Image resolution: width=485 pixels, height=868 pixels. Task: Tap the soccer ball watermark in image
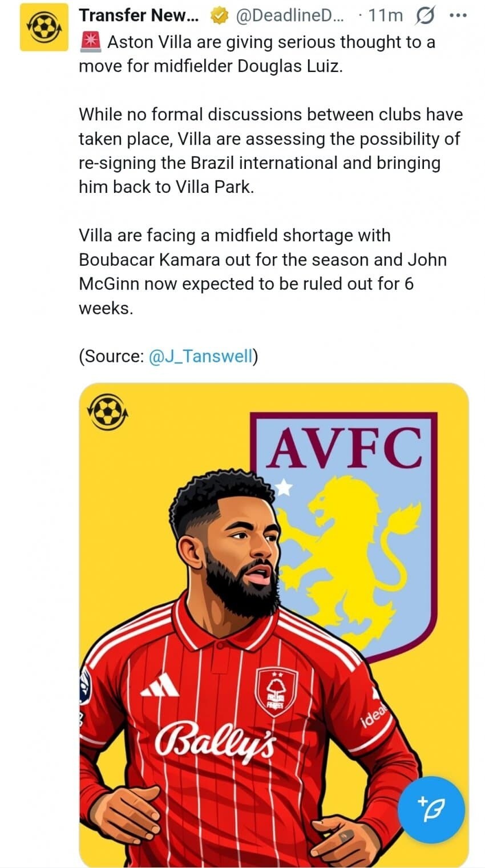tap(107, 411)
